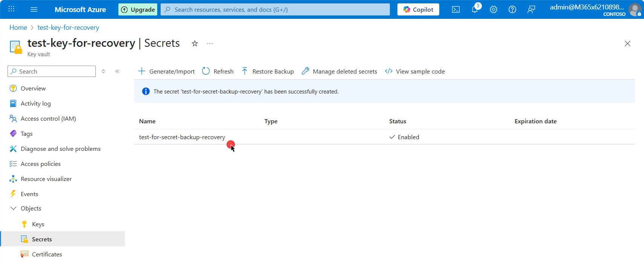Screen dimensions: 644x264
Task: Sort by Status column header
Action: click(397, 121)
